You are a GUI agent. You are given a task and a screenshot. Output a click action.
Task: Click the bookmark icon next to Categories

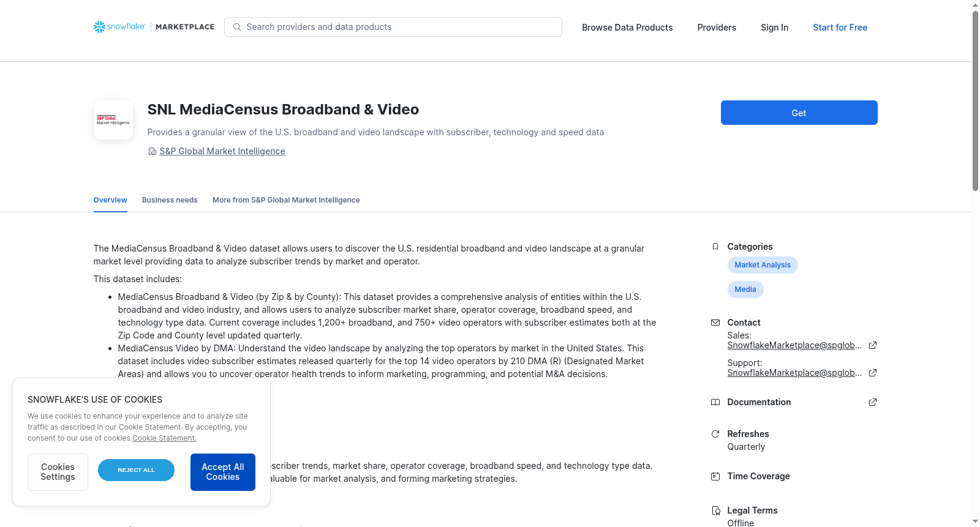point(715,247)
